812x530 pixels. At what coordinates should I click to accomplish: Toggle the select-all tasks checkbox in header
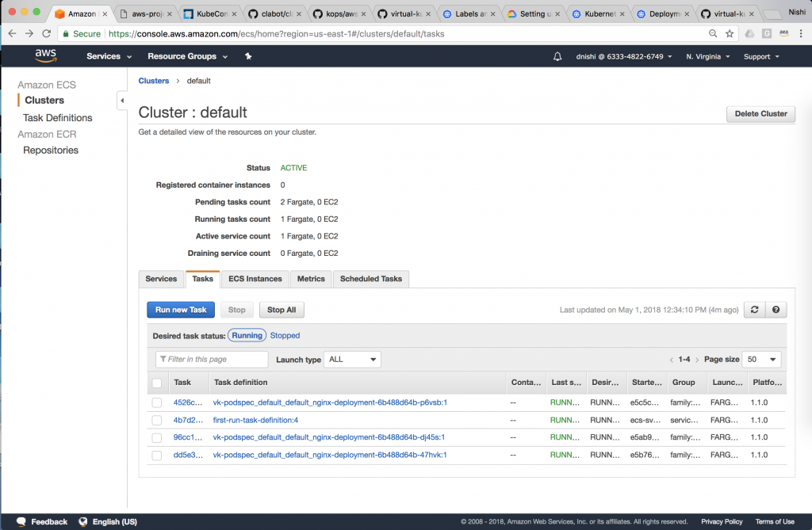coord(157,383)
